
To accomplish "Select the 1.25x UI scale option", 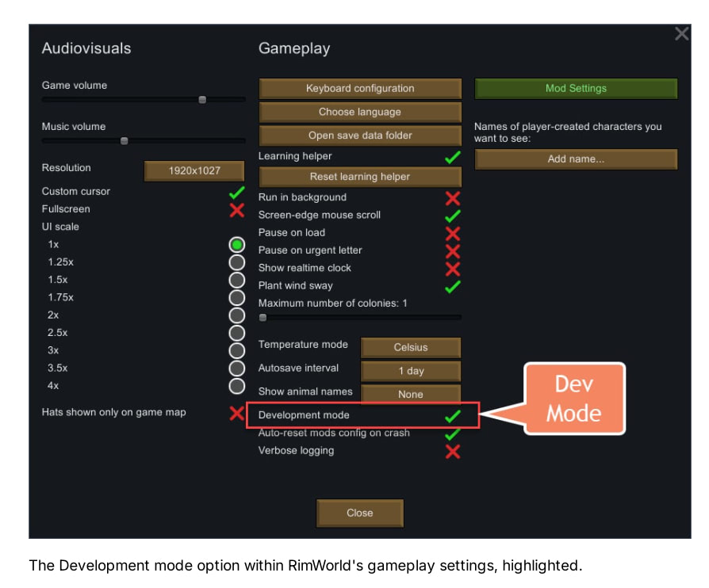I will pyautogui.click(x=236, y=262).
